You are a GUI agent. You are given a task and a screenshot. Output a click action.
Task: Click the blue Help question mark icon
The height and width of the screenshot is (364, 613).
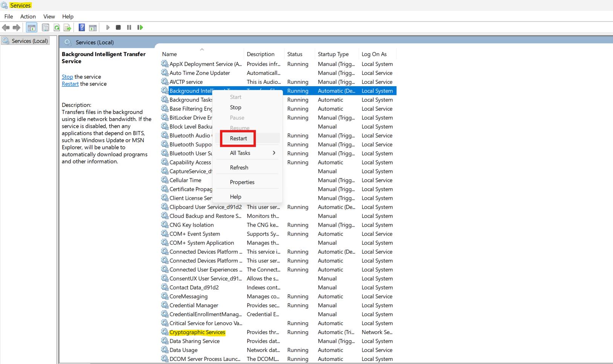coord(81,27)
